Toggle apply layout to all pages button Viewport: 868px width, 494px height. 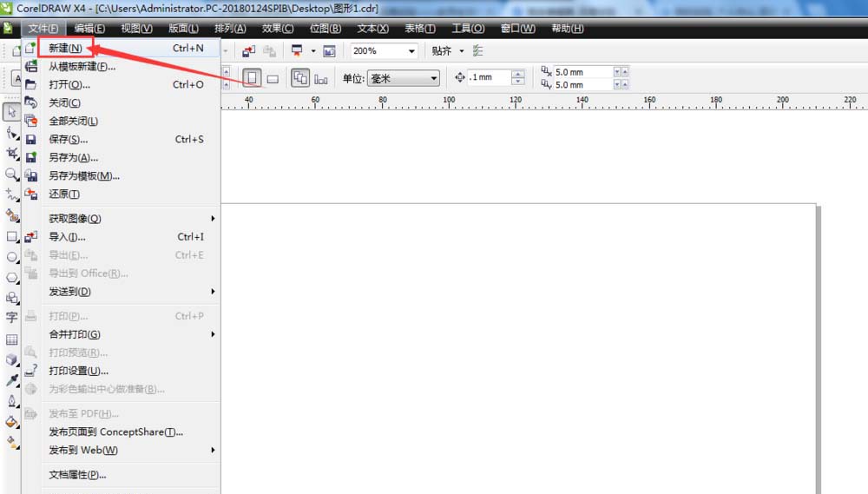[300, 78]
